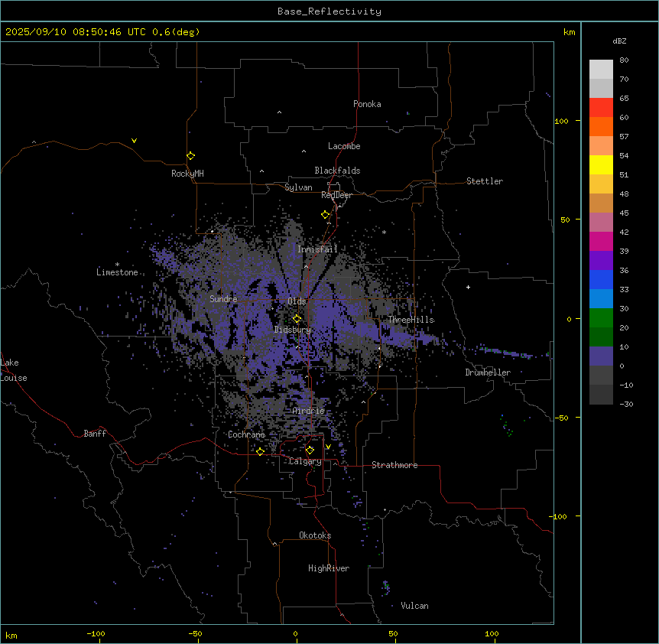The height and width of the screenshot is (644, 659).
Task: Click the Drumheller label
Action: 488,372
